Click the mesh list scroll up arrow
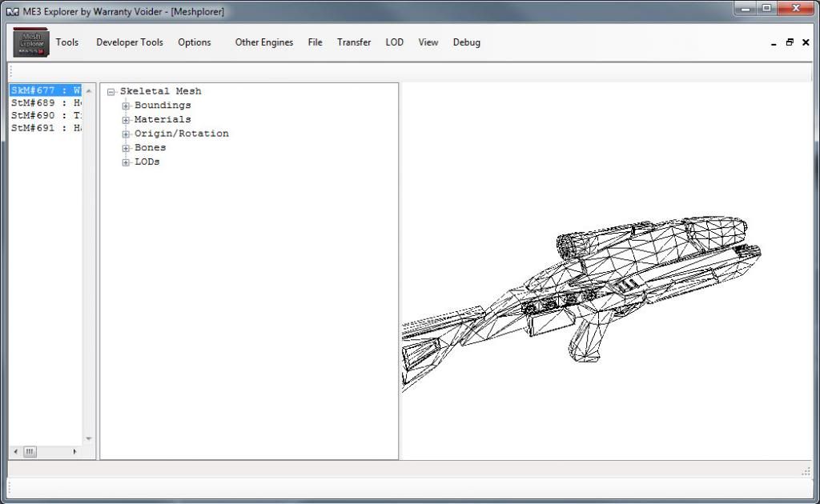The width and height of the screenshot is (820, 504). click(89, 91)
